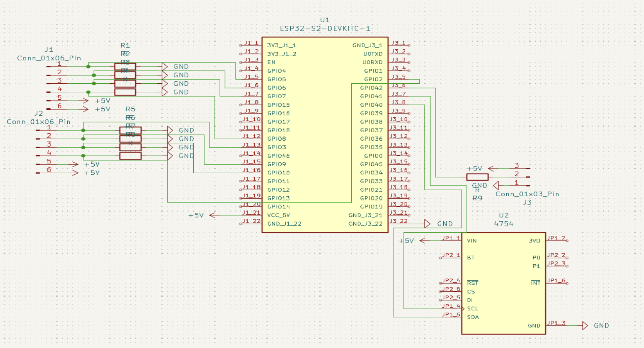Select the J2 connector reference label

tap(39, 113)
